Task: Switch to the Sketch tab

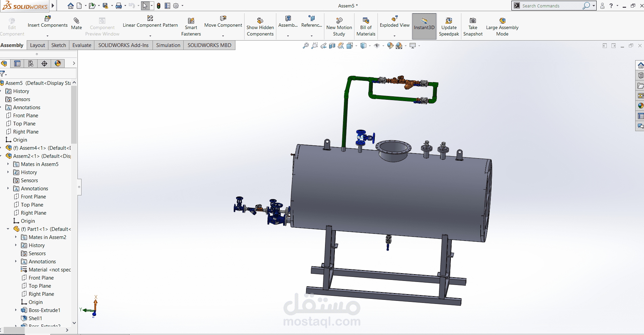Action: click(x=59, y=45)
